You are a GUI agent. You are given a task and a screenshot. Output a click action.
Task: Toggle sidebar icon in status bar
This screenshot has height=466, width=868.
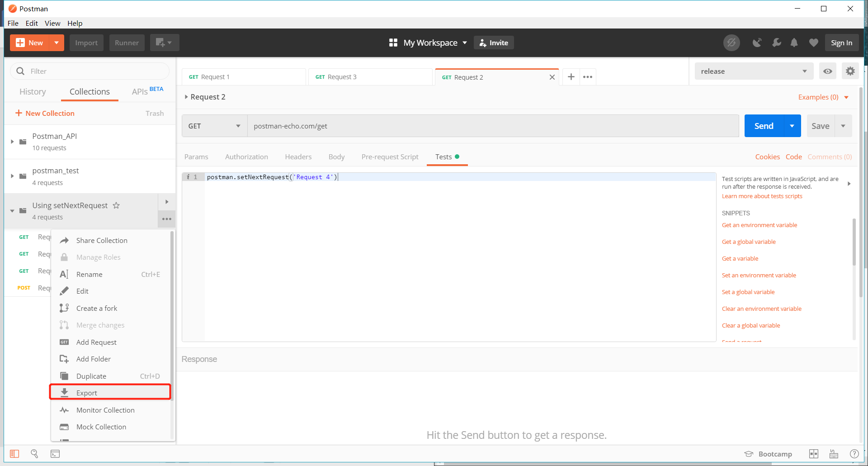coord(14,454)
